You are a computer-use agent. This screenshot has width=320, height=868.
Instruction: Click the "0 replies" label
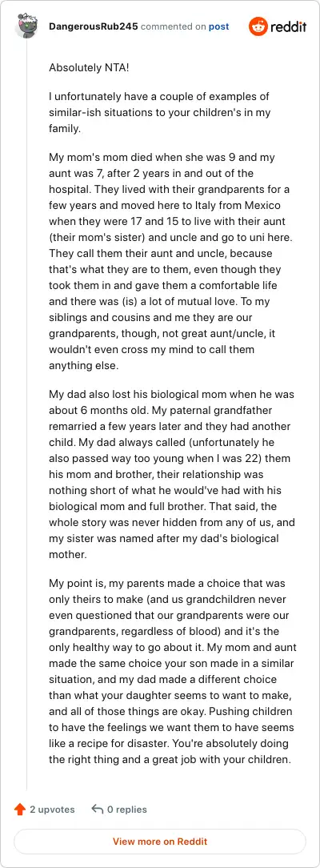coord(127,810)
